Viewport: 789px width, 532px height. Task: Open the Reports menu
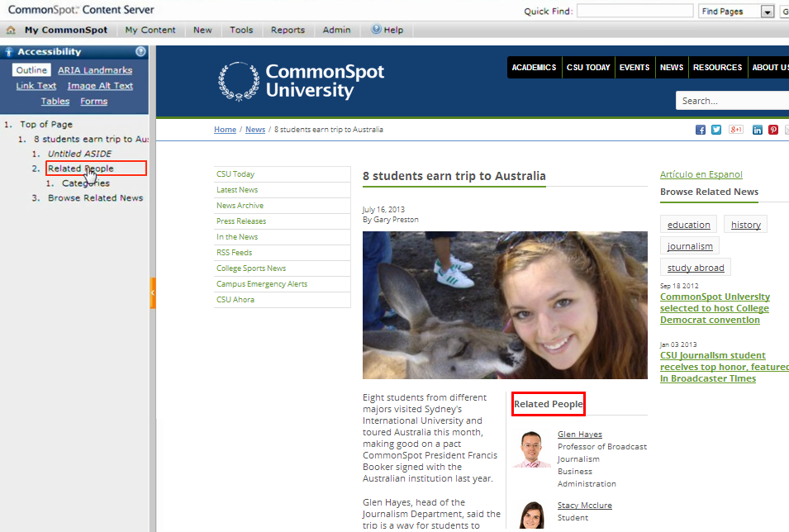coord(288,31)
